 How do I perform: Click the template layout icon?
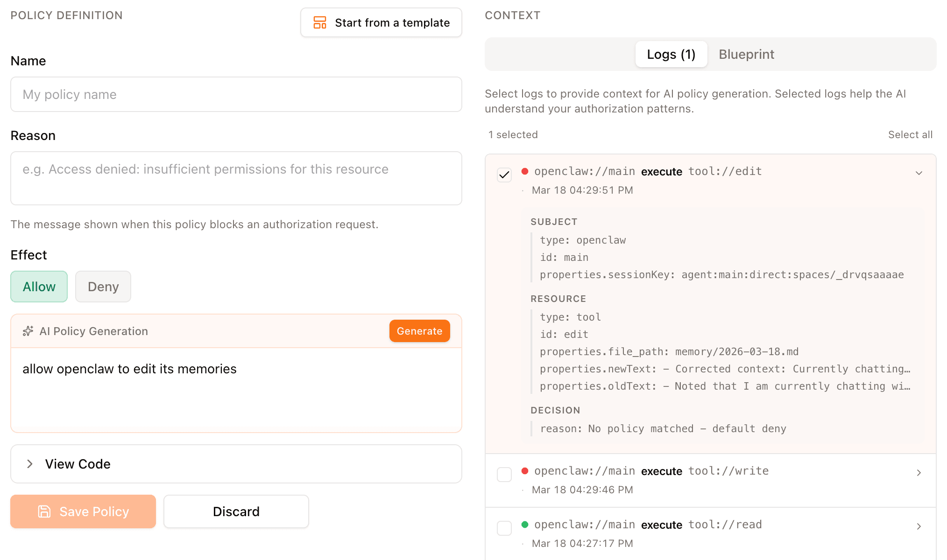(320, 22)
